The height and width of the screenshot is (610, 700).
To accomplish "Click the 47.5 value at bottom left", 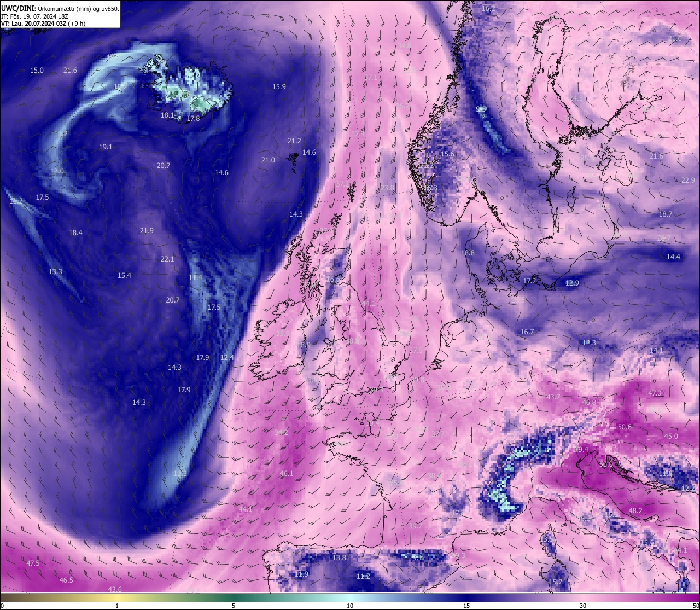I will click(33, 563).
